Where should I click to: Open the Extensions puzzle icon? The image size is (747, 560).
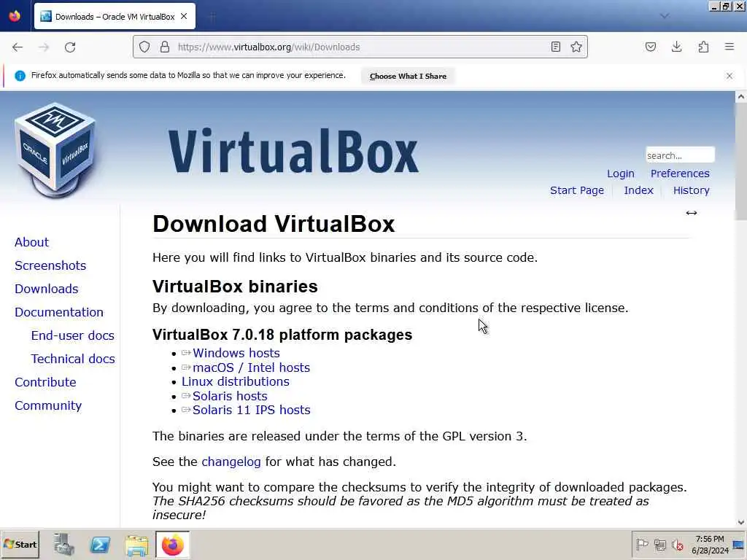(703, 47)
